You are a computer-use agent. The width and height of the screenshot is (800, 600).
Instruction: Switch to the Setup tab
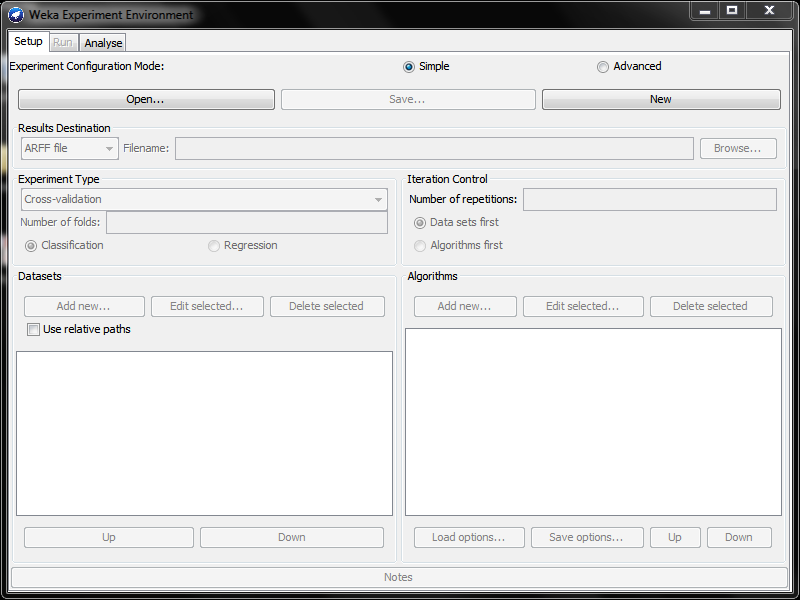(28, 41)
